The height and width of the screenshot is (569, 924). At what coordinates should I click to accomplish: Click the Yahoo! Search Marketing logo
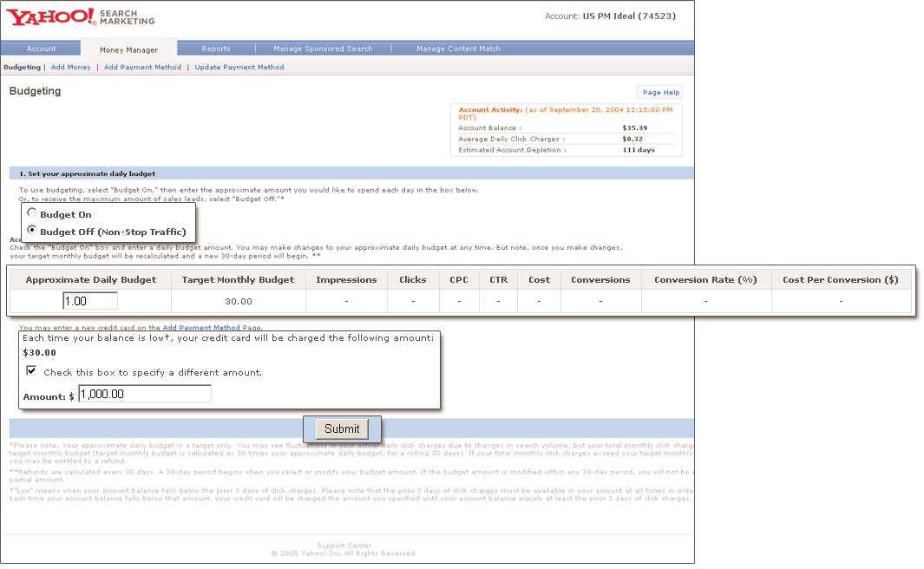(80, 16)
